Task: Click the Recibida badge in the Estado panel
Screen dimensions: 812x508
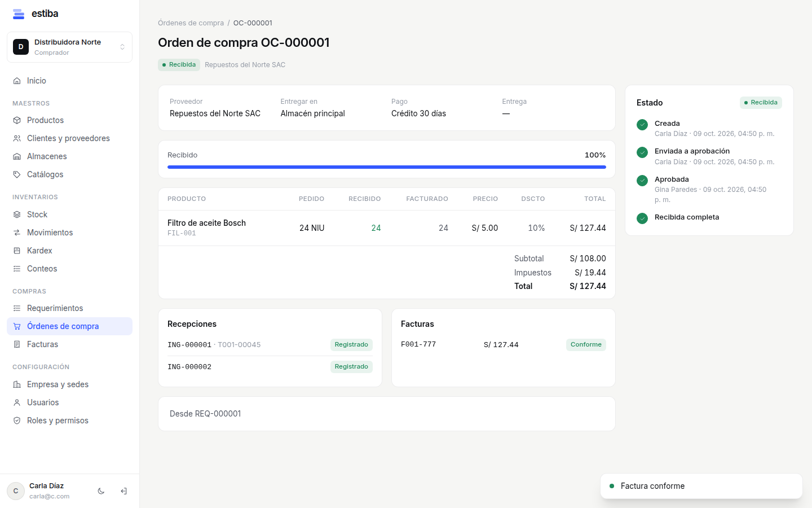Action: click(761, 103)
